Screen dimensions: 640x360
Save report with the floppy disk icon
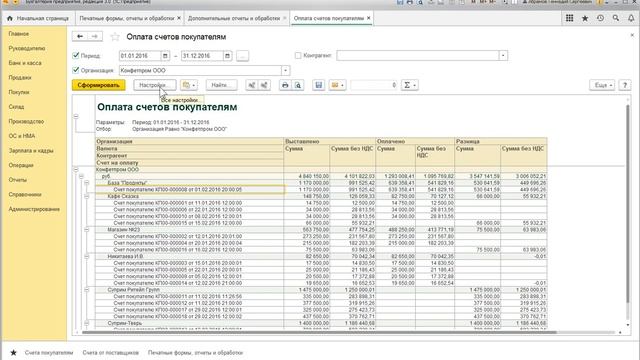318,85
